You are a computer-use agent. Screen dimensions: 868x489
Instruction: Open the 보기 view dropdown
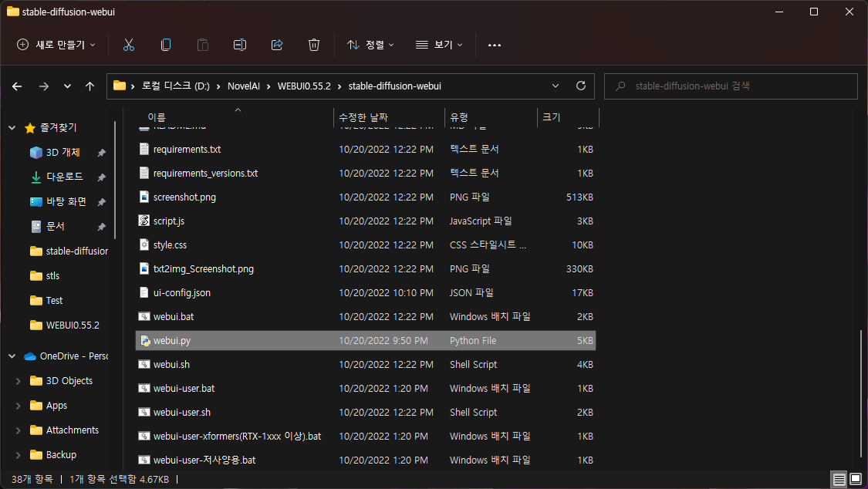pos(439,45)
